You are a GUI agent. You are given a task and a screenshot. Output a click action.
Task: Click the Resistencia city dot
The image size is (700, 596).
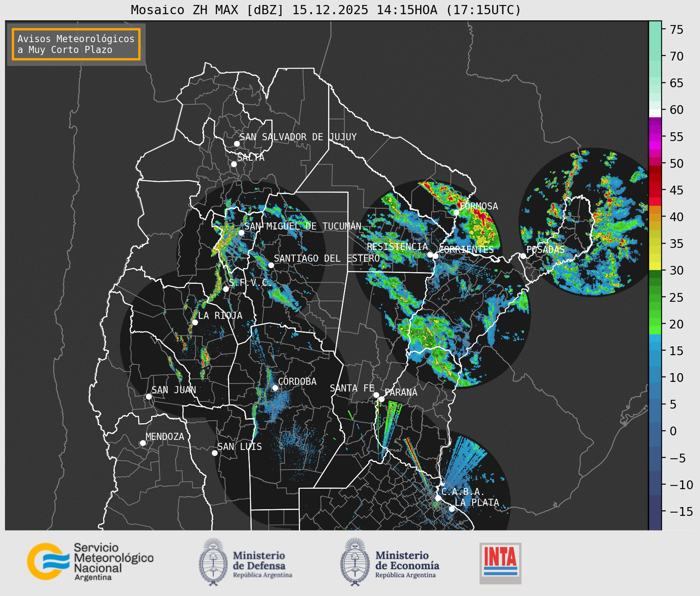coord(430,255)
